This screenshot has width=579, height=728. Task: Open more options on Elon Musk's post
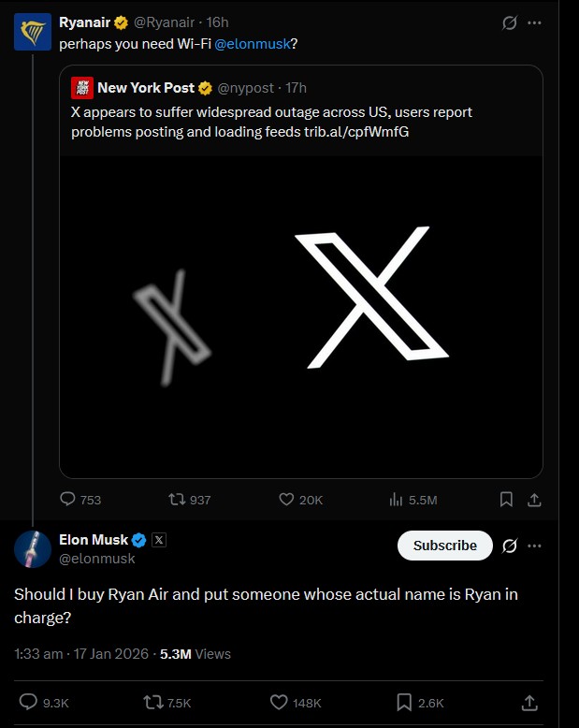click(x=535, y=546)
